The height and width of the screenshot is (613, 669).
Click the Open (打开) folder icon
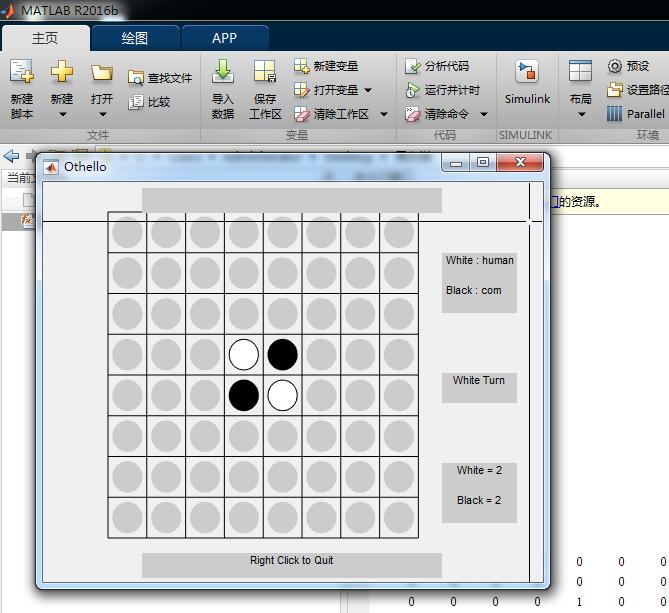point(102,73)
